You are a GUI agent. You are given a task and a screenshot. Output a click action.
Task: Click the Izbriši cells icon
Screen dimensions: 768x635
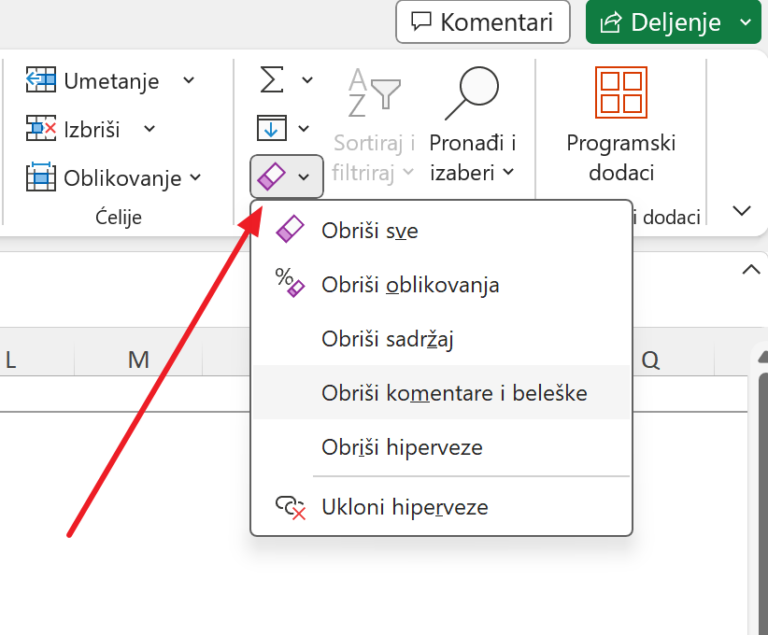(41, 128)
